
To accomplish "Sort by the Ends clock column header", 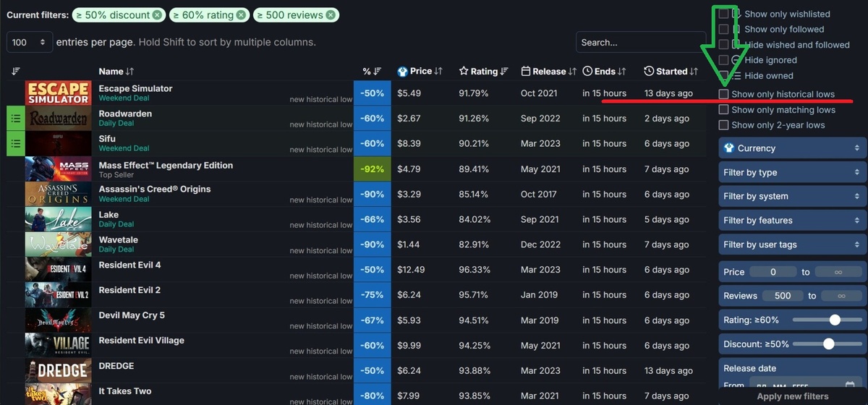I will coord(605,71).
